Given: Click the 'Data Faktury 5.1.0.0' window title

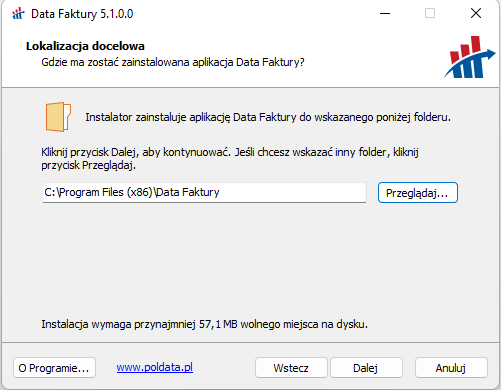Looking at the screenshot, I should point(82,14).
